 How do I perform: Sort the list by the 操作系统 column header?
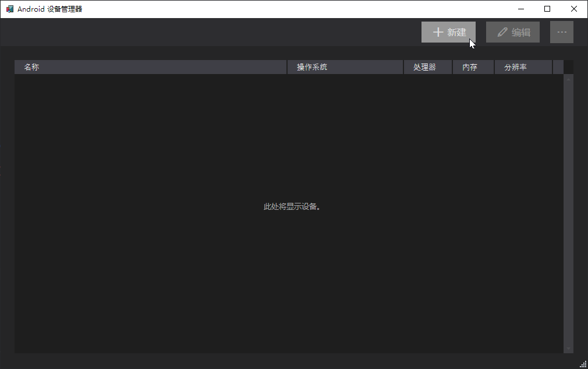[x=345, y=67]
